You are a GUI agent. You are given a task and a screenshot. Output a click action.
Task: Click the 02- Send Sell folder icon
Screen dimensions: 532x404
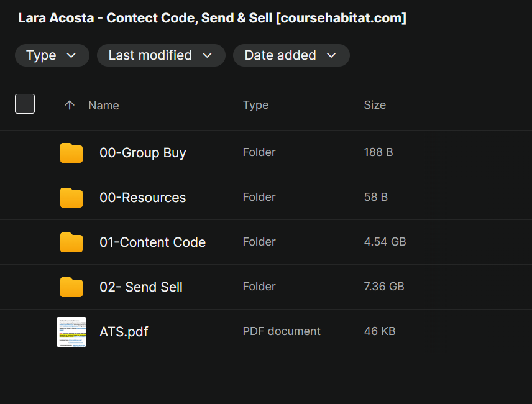click(x=71, y=287)
